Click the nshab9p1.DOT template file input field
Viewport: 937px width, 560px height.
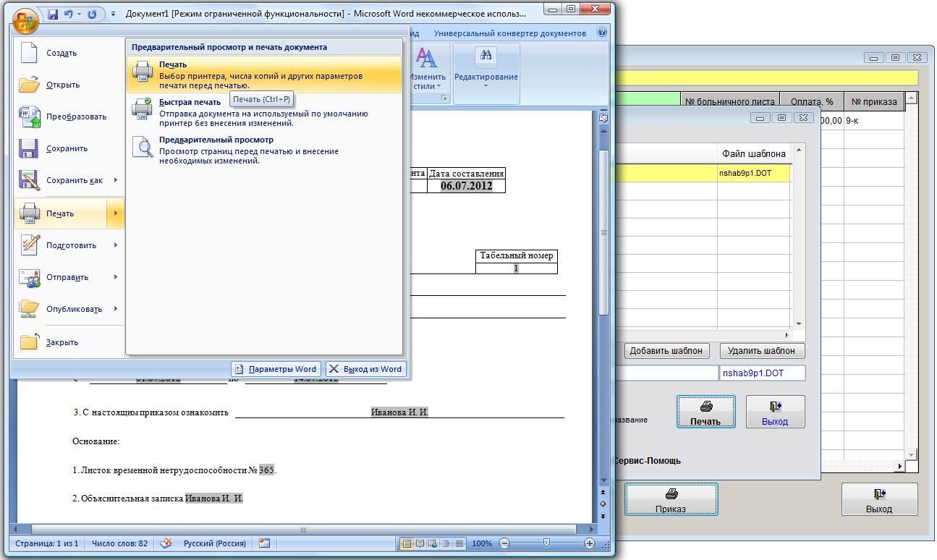(x=761, y=373)
